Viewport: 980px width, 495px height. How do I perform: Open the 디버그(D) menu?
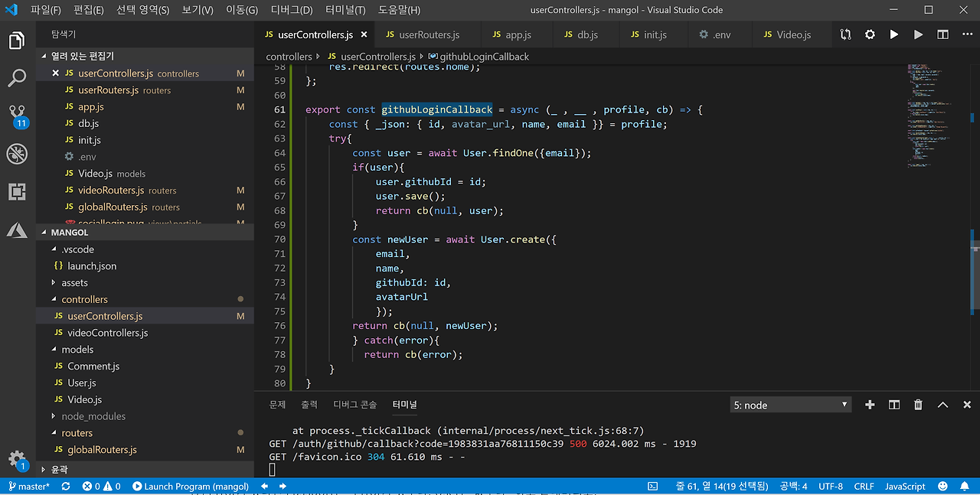292,10
